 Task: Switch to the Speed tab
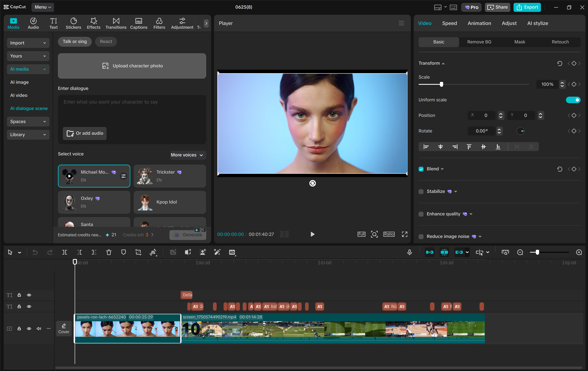(449, 23)
